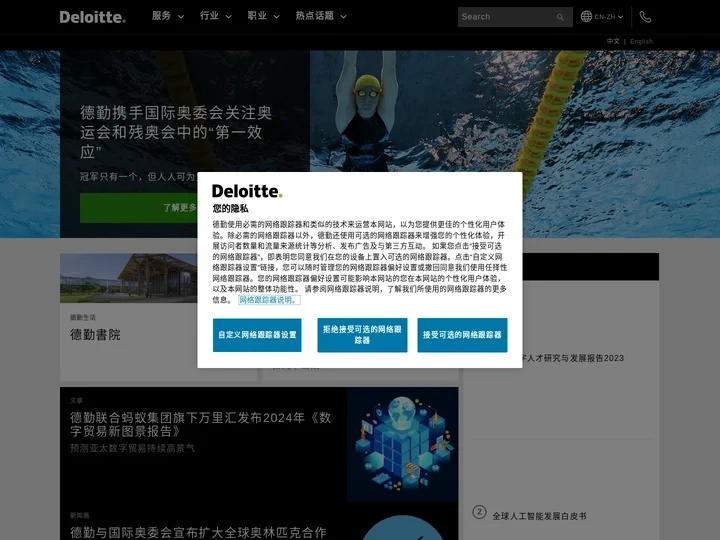Open the 服务 navigation menu
Screen dimensions: 720x540
(161, 16)
